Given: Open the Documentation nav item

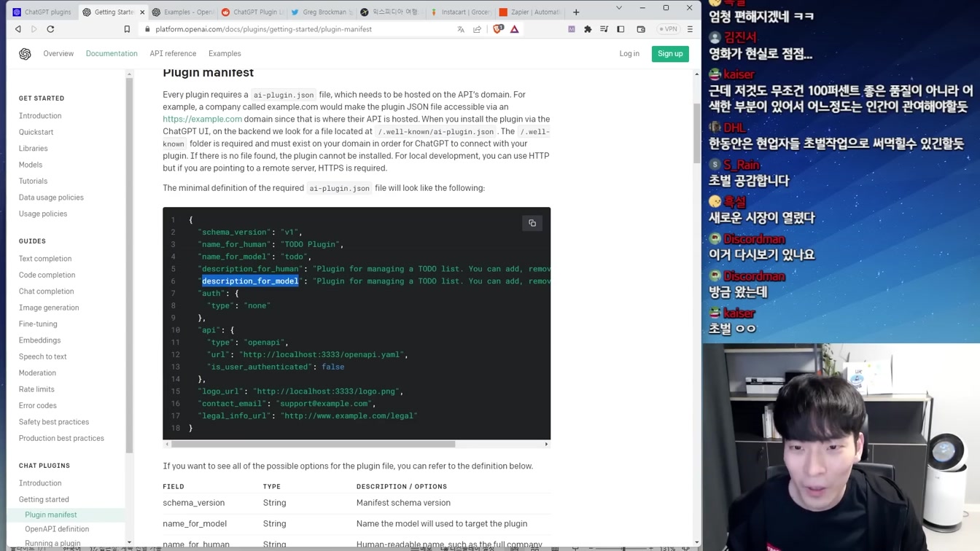Looking at the screenshot, I should tap(112, 54).
